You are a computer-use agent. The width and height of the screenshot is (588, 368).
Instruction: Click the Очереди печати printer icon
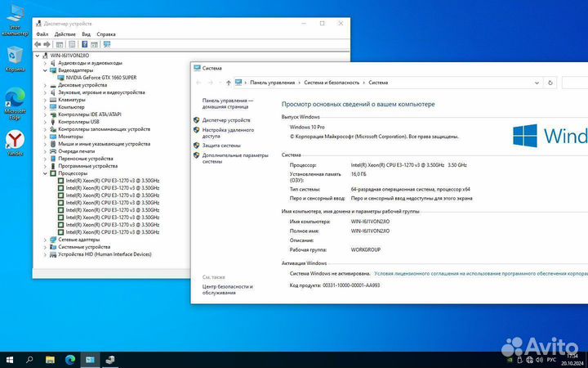[x=53, y=151]
